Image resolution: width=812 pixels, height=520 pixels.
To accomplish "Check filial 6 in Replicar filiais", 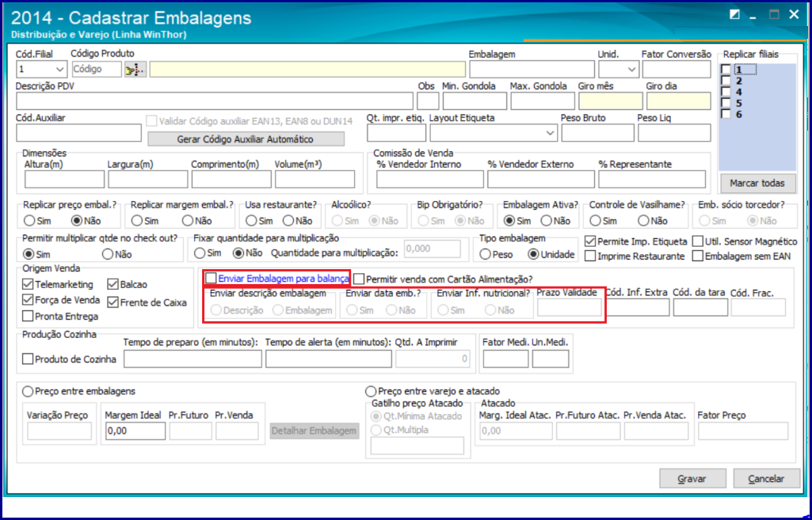I will [x=726, y=114].
